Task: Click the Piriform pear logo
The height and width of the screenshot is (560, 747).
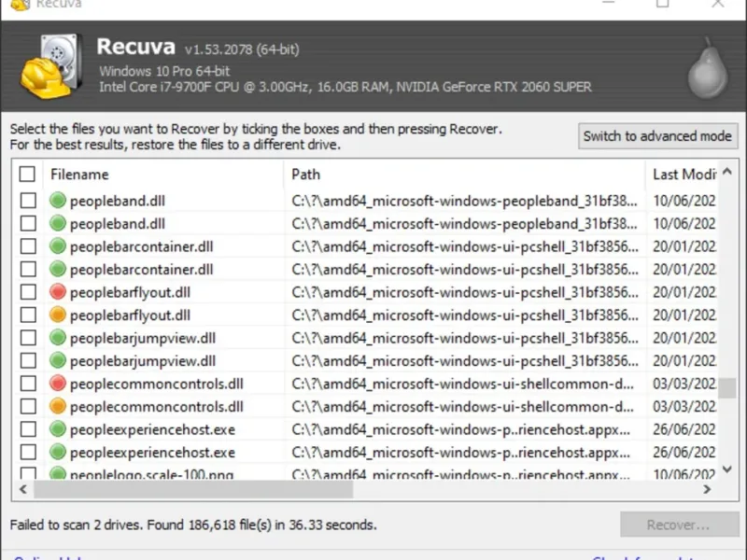Action: coord(706,69)
